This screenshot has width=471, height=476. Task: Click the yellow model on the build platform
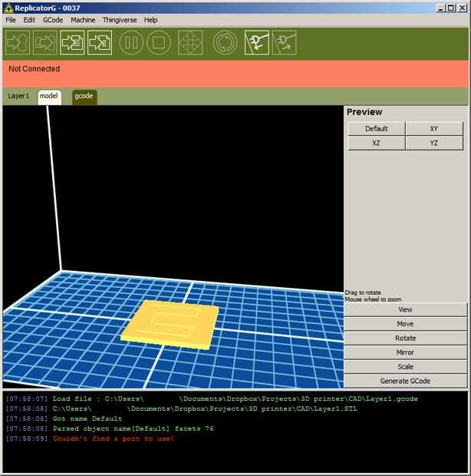coord(170,325)
